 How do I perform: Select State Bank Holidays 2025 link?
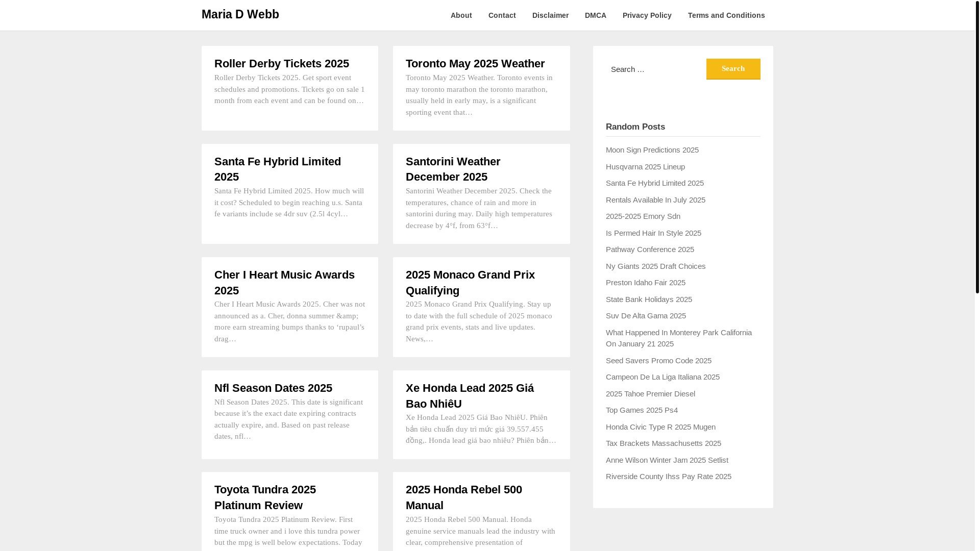(649, 299)
